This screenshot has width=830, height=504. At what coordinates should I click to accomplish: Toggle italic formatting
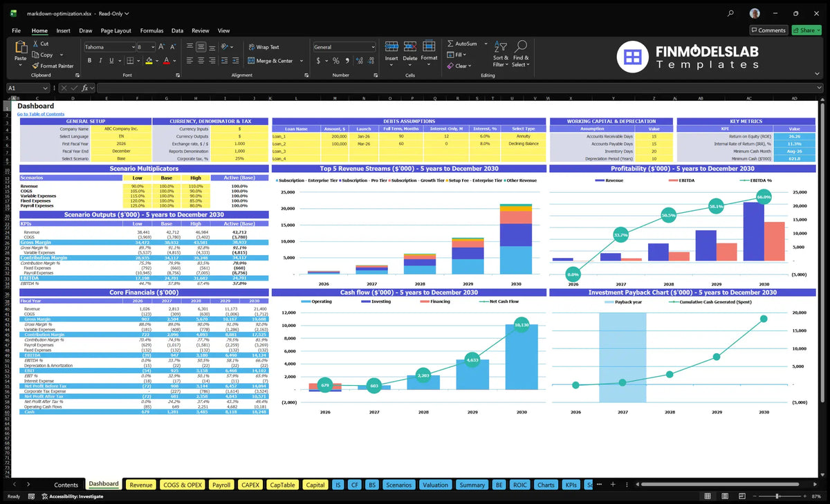pyautogui.click(x=100, y=61)
